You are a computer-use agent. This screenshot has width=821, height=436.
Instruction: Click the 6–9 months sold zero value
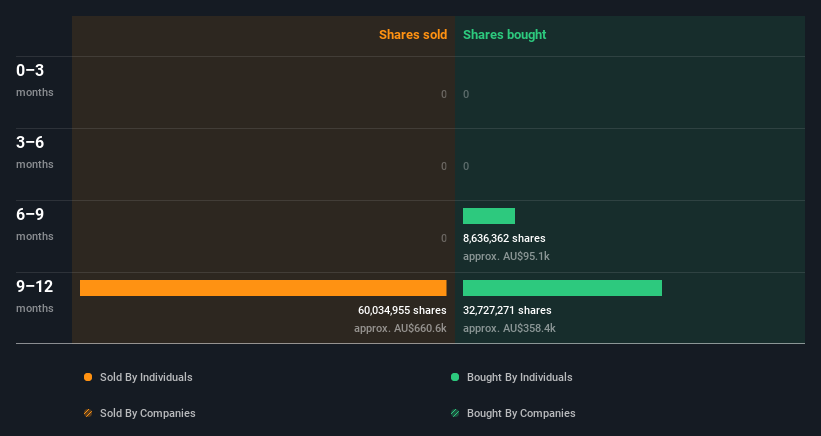pos(443,238)
